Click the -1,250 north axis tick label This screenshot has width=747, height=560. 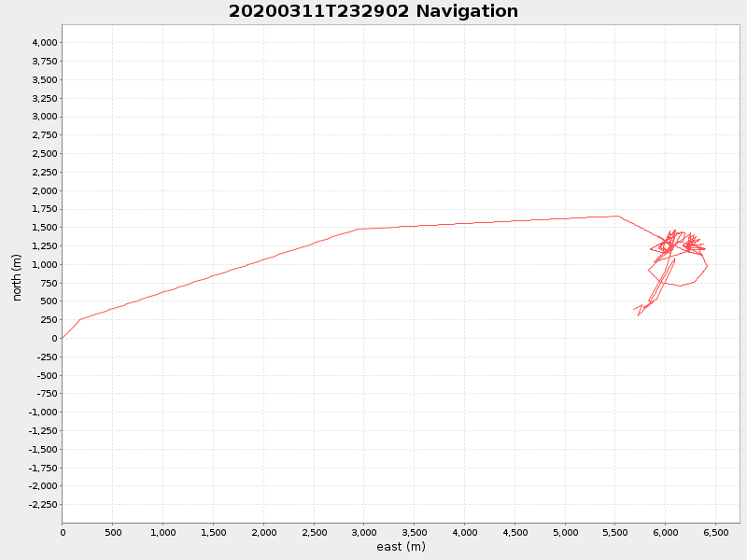43,430
